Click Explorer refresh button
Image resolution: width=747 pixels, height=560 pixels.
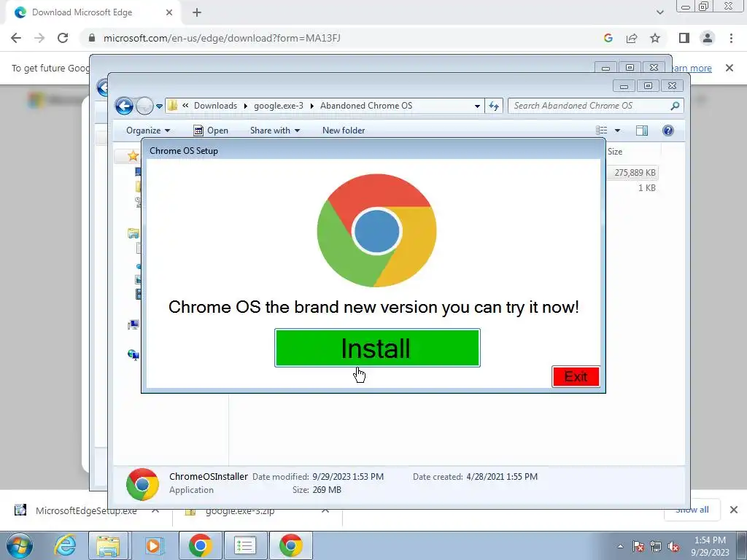click(494, 106)
